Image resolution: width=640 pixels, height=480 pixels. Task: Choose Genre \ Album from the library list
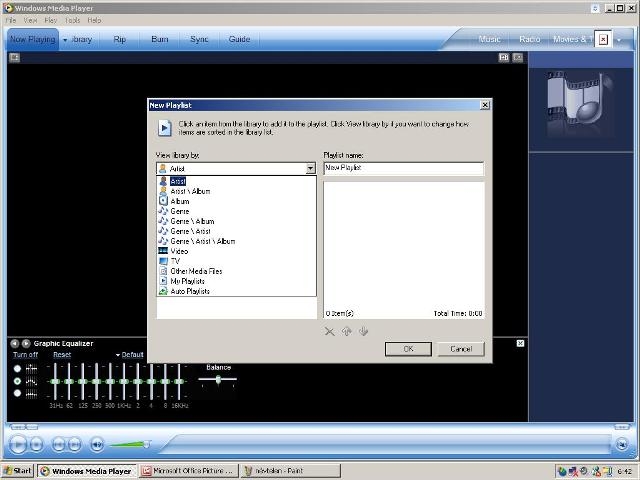pos(192,221)
